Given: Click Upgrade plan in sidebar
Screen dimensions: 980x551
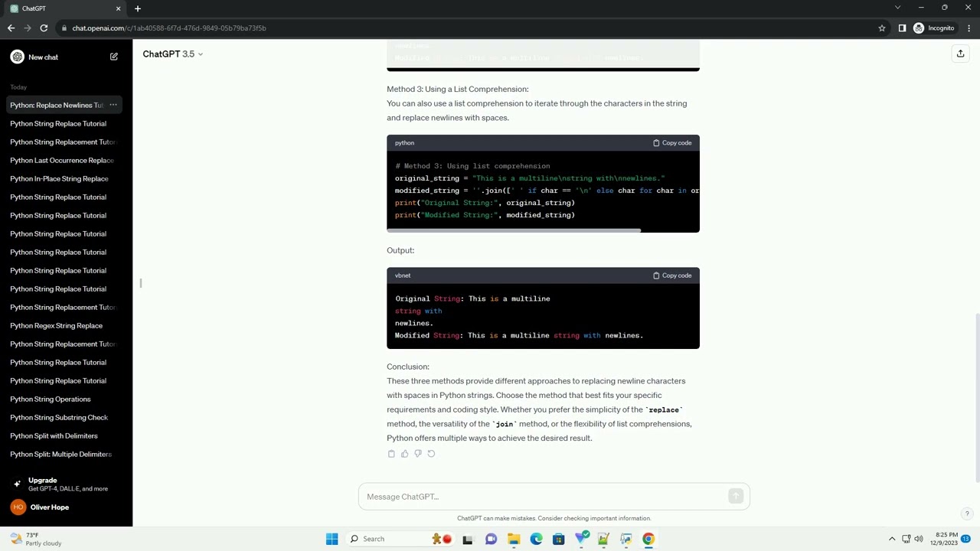Looking at the screenshot, I should [66, 484].
